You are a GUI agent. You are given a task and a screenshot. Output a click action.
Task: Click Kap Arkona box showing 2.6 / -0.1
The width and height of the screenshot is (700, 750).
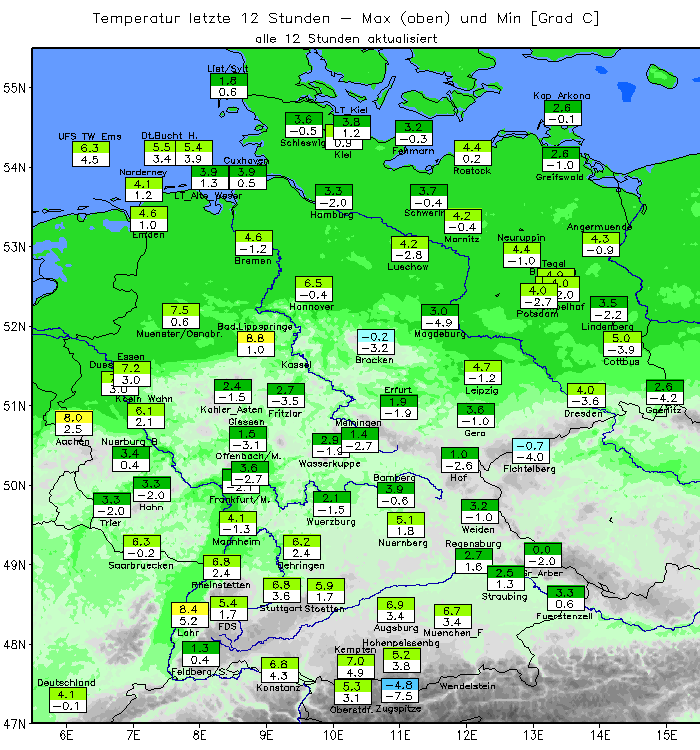[563, 113]
